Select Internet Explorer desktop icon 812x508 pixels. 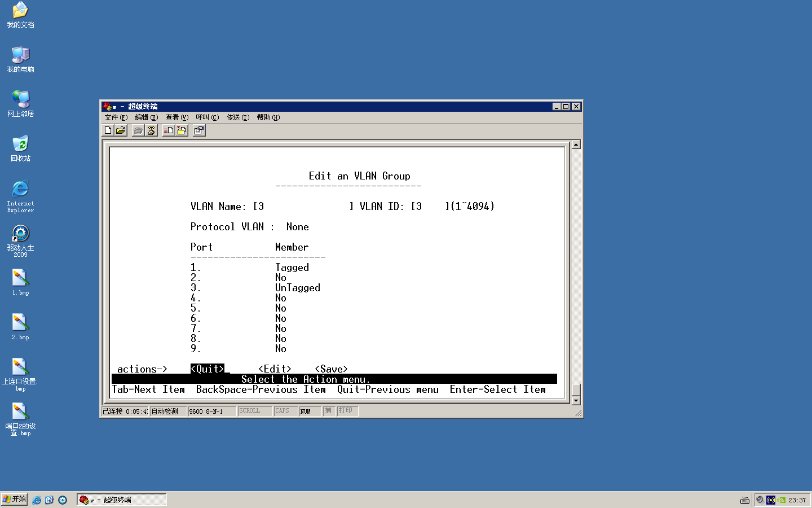pyautogui.click(x=20, y=196)
